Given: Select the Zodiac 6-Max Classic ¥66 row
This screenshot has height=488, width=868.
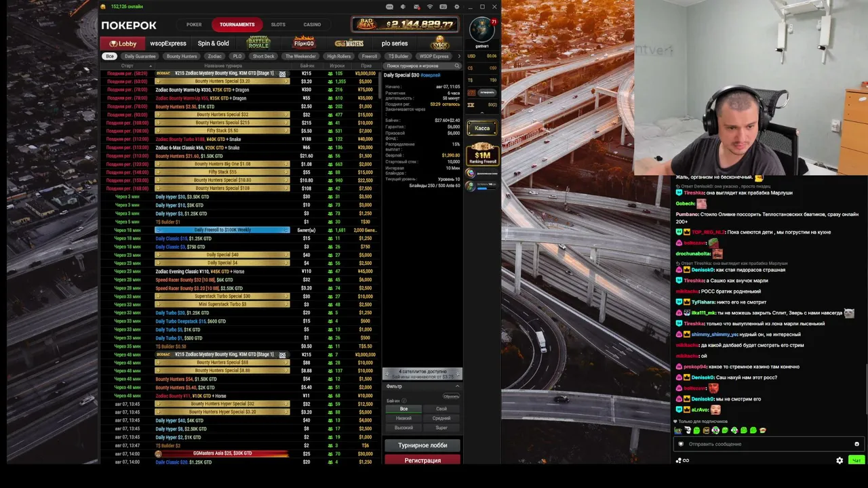Looking at the screenshot, I should (239, 147).
